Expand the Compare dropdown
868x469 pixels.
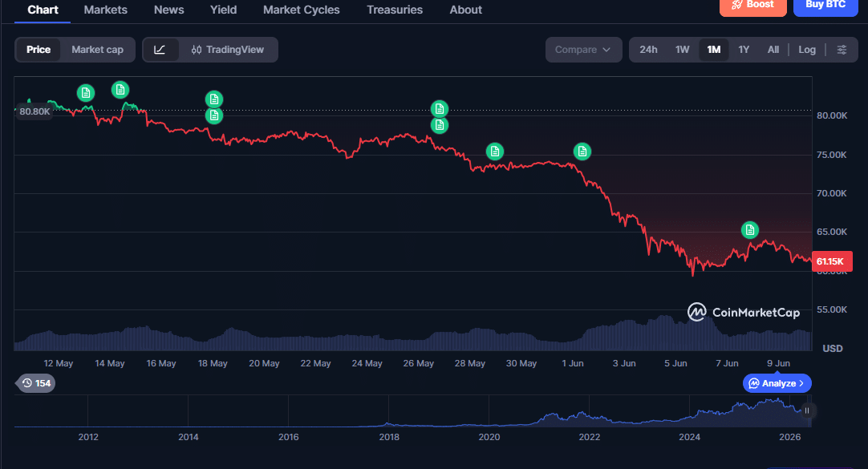point(583,50)
